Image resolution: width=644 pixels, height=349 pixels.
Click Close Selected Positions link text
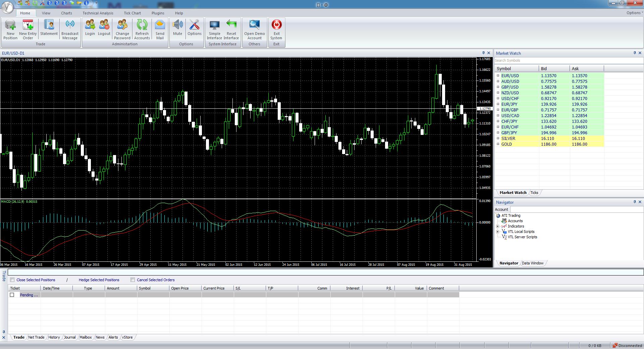click(x=36, y=280)
